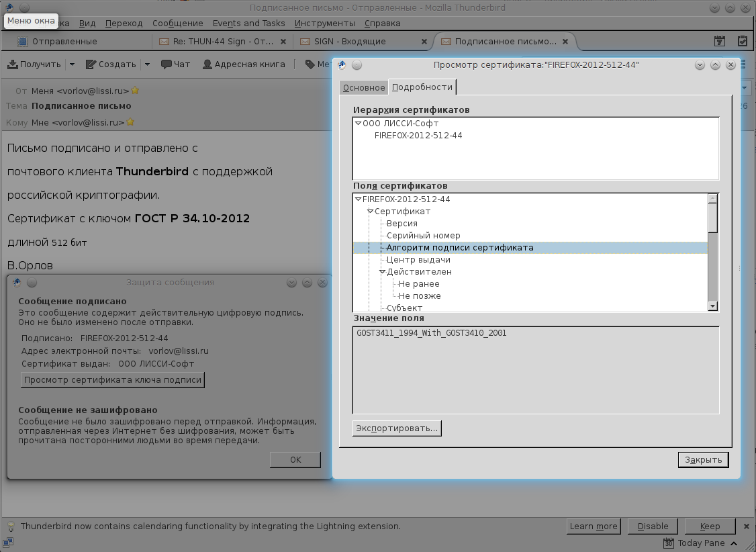Close the Подписанное письмо tab
The width and height of the screenshot is (756, 552).
tap(565, 42)
